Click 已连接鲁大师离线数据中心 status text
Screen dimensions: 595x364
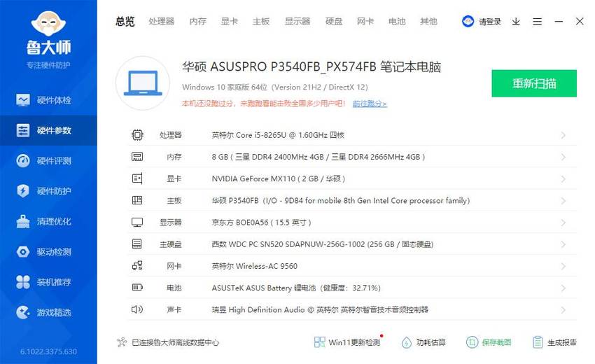point(175,342)
